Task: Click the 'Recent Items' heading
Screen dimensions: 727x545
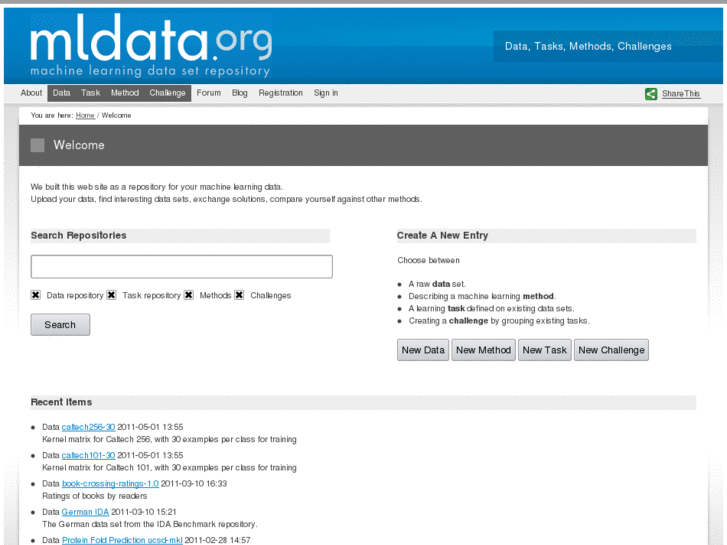Action: 61,402
